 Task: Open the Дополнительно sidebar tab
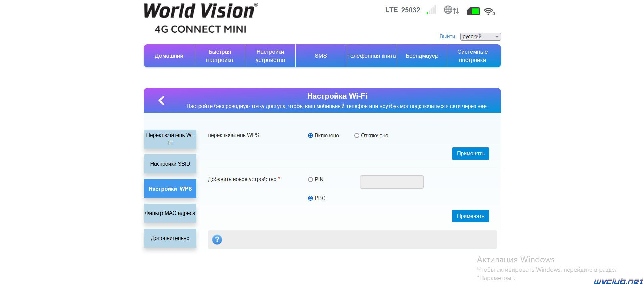click(170, 238)
